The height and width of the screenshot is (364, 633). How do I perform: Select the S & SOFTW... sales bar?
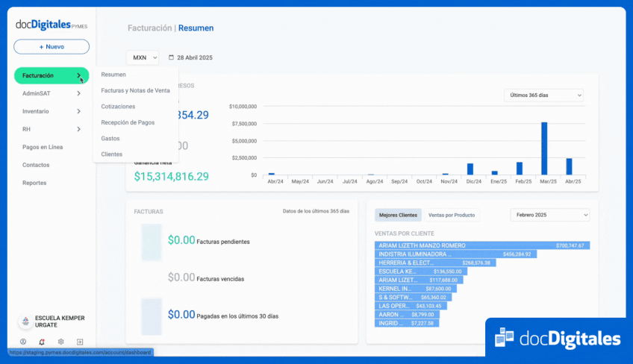413,298
